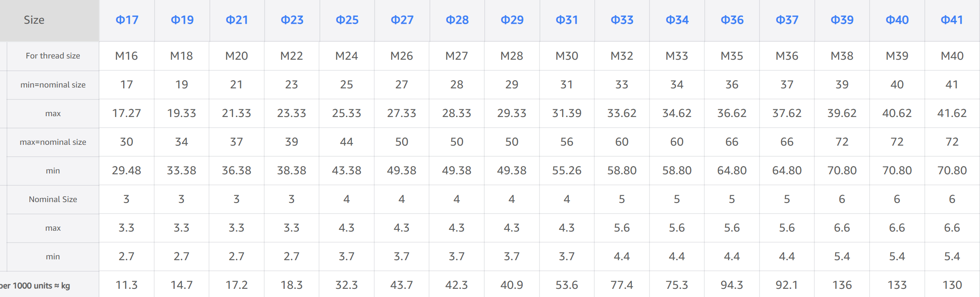Click the M30 thread size cell
Image resolution: width=980 pixels, height=297 pixels.
566,56
